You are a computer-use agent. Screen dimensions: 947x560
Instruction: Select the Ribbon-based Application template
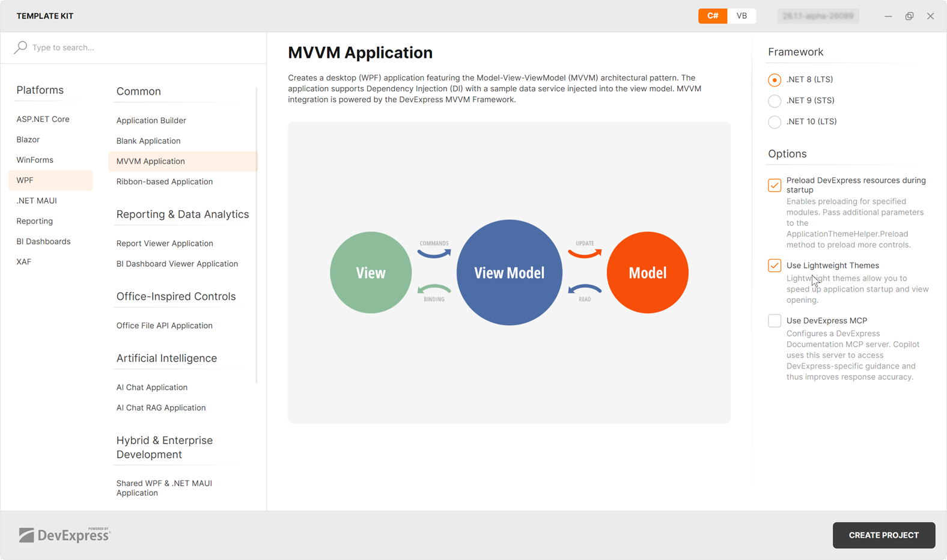tap(183, 181)
